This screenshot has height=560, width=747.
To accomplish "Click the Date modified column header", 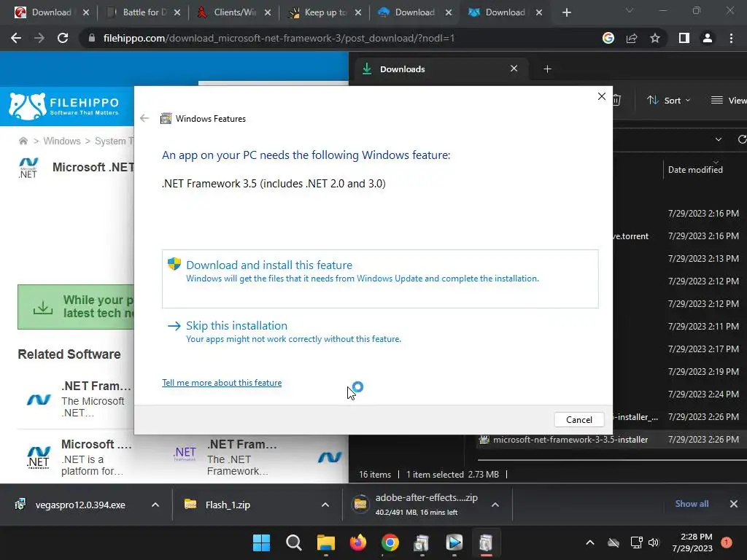I will 695,169.
